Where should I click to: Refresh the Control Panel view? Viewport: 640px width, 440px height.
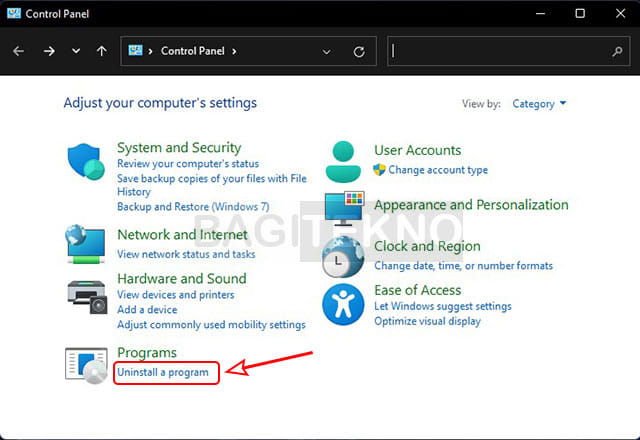[x=359, y=52]
